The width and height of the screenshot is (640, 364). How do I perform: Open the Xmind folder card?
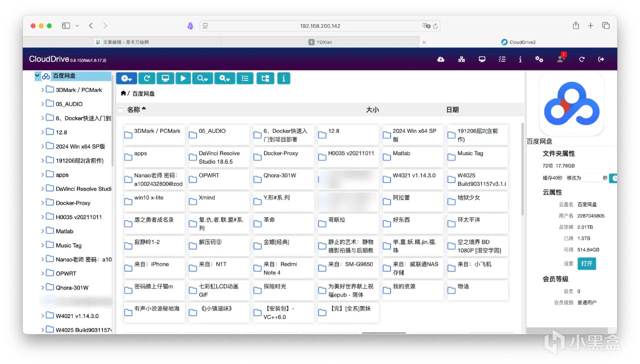(218, 202)
